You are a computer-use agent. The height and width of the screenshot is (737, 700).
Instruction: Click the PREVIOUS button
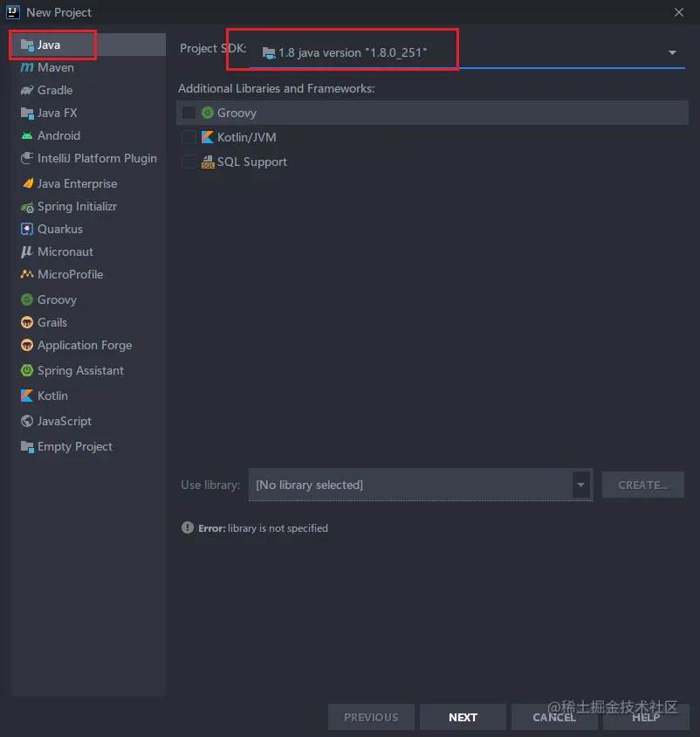pos(371,717)
